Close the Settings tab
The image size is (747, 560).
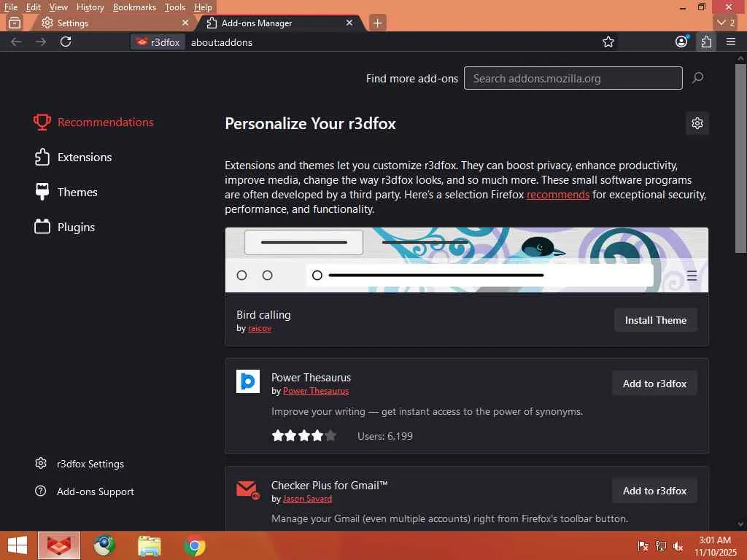[x=185, y=23]
